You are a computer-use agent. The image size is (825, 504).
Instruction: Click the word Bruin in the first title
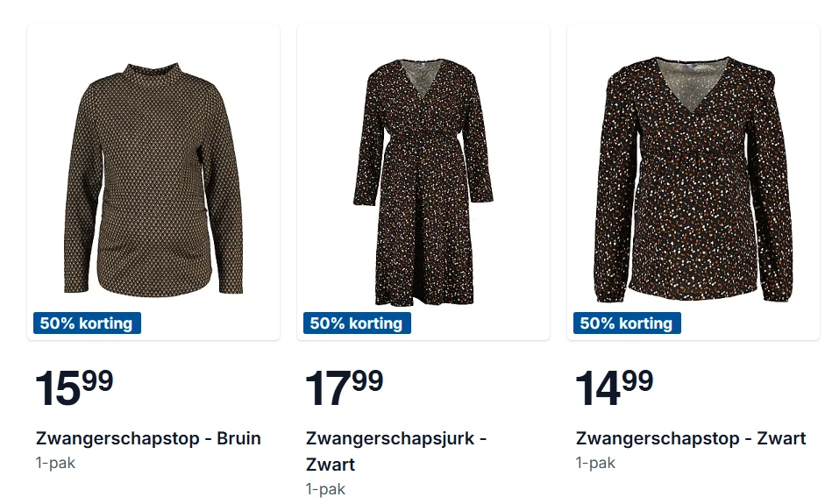coord(238,438)
